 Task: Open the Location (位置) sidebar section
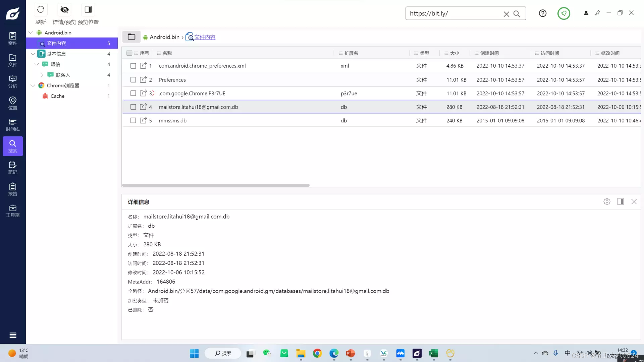[13, 103]
